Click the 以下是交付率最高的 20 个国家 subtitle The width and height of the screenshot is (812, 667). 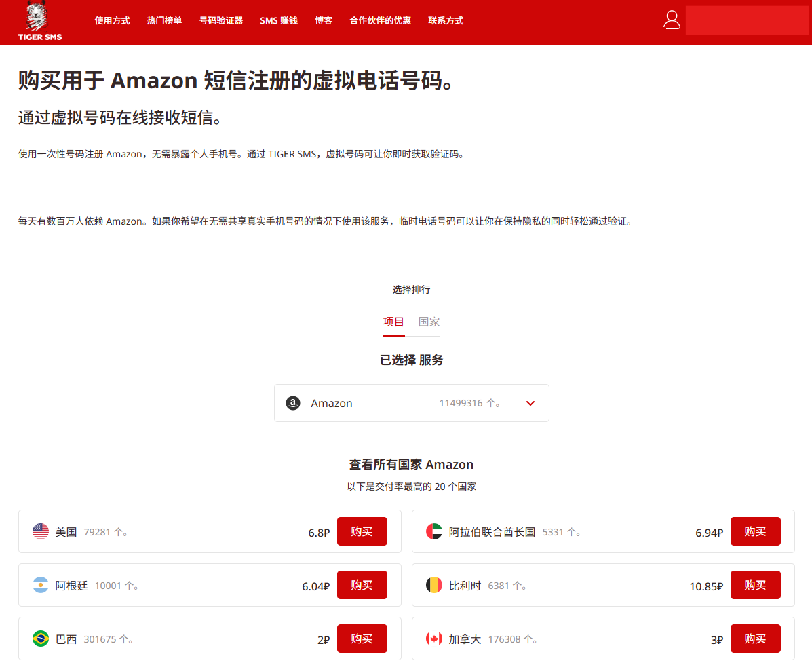411,487
